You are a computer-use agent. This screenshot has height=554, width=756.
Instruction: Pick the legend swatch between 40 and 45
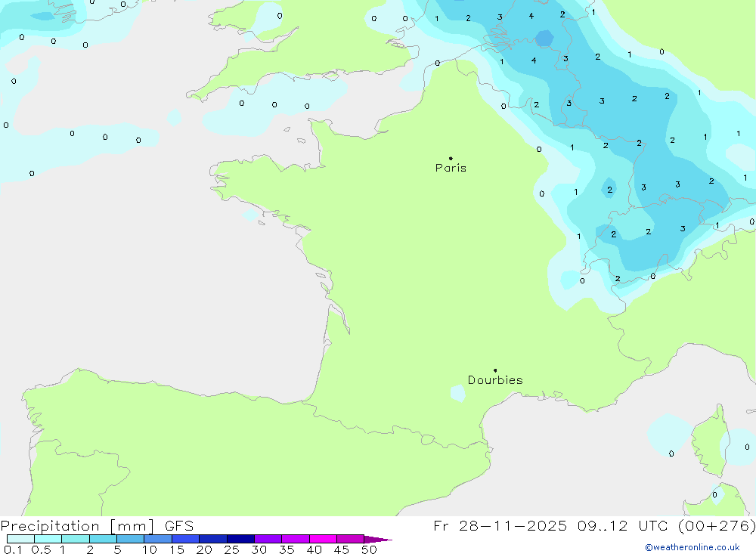coord(323,539)
